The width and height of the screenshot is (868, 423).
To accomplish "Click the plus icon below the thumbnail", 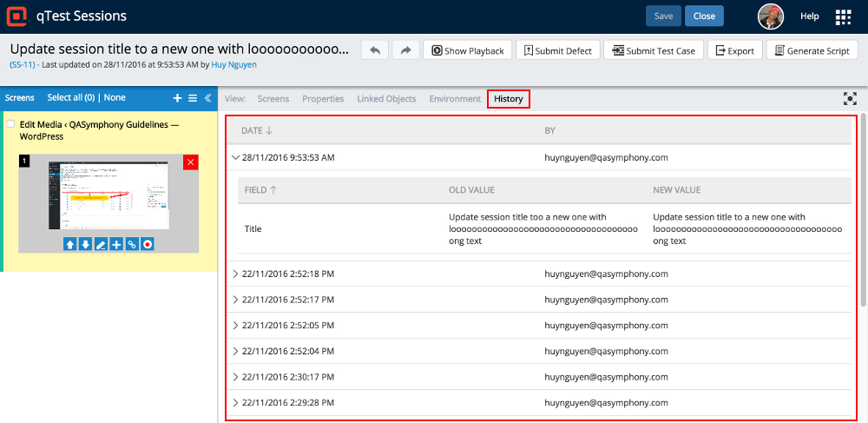I will click(x=116, y=244).
